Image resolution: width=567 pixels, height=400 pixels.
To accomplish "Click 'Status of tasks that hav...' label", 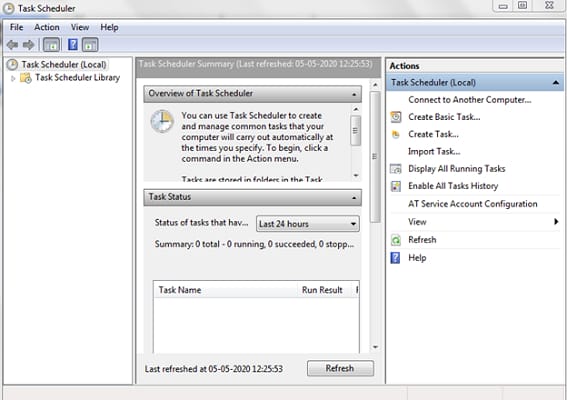I will pyautogui.click(x=201, y=223).
